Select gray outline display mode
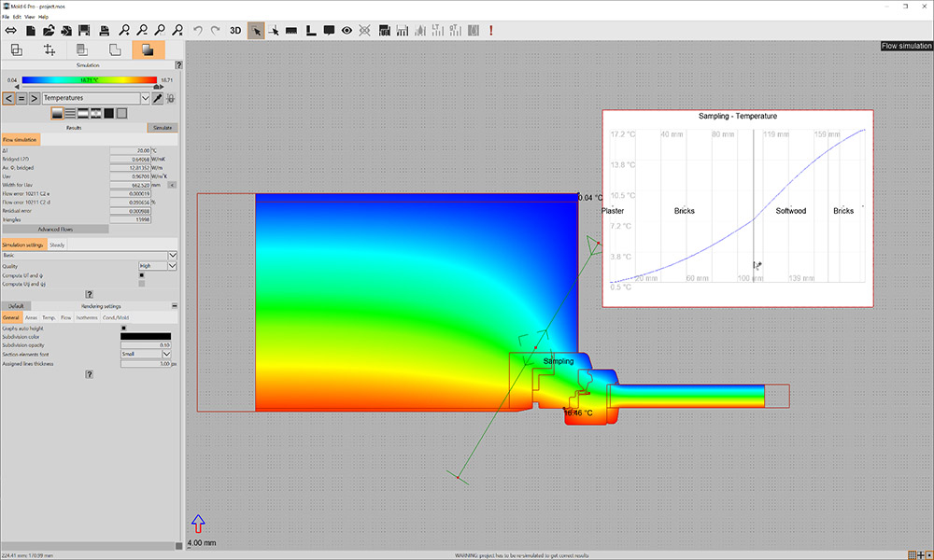 [x=121, y=113]
